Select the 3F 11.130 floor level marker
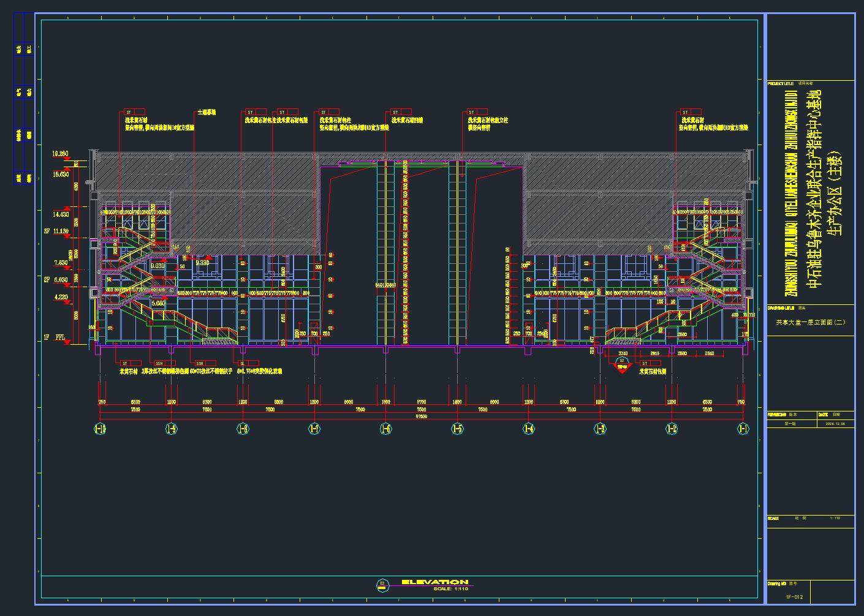Viewport: 864px width, 616px height. coord(56,231)
